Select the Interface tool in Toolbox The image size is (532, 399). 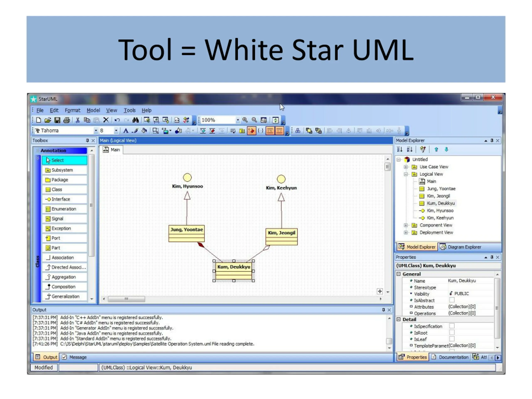point(65,199)
